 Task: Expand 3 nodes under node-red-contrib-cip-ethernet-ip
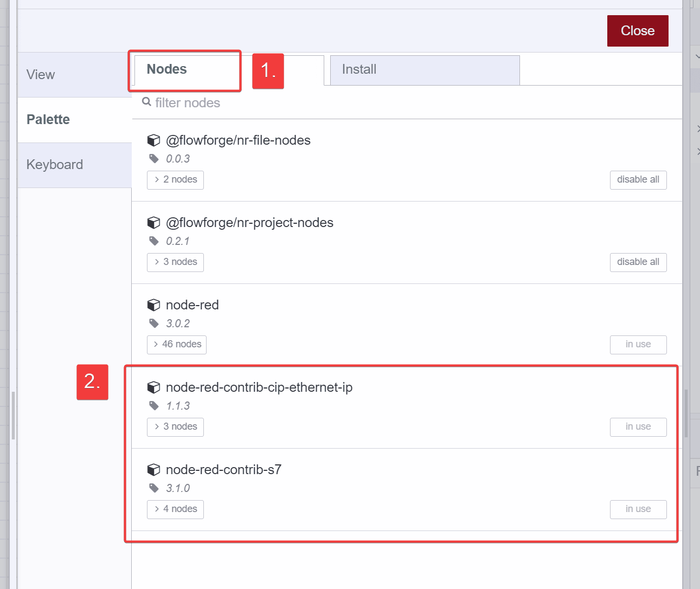click(175, 427)
